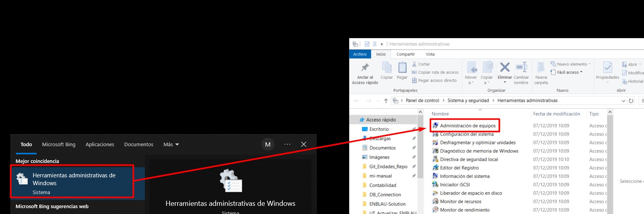Click the Iniciador iSCSI icon
This screenshot has width=644, height=214.
435,185
